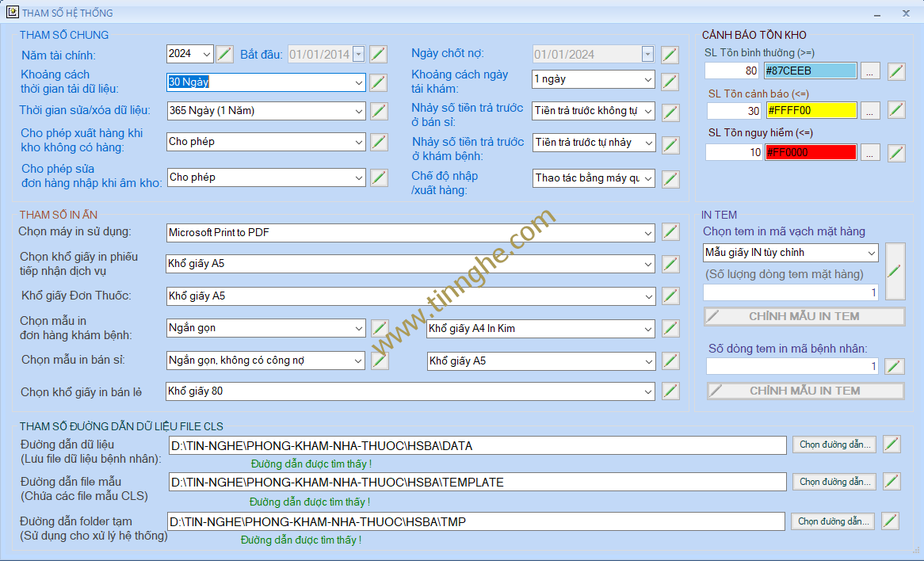924x561 pixels.
Task: Click ellipsis button next to #FFFF00 color
Action: (870, 110)
